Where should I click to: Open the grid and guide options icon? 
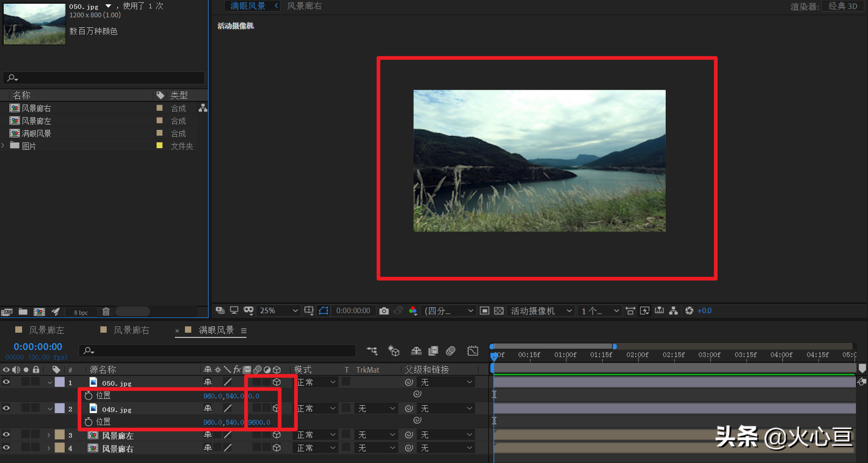[309, 311]
